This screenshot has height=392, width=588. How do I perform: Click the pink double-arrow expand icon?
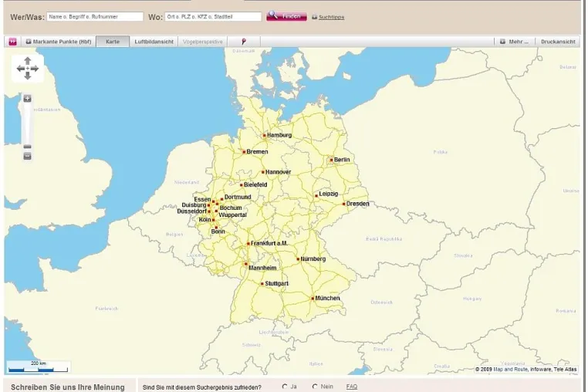pyautogui.click(x=13, y=42)
